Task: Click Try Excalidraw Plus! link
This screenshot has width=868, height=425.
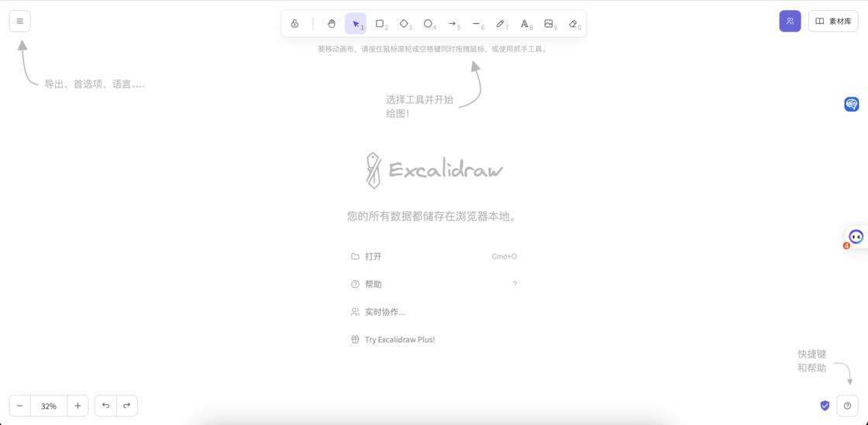Action: click(x=434, y=339)
